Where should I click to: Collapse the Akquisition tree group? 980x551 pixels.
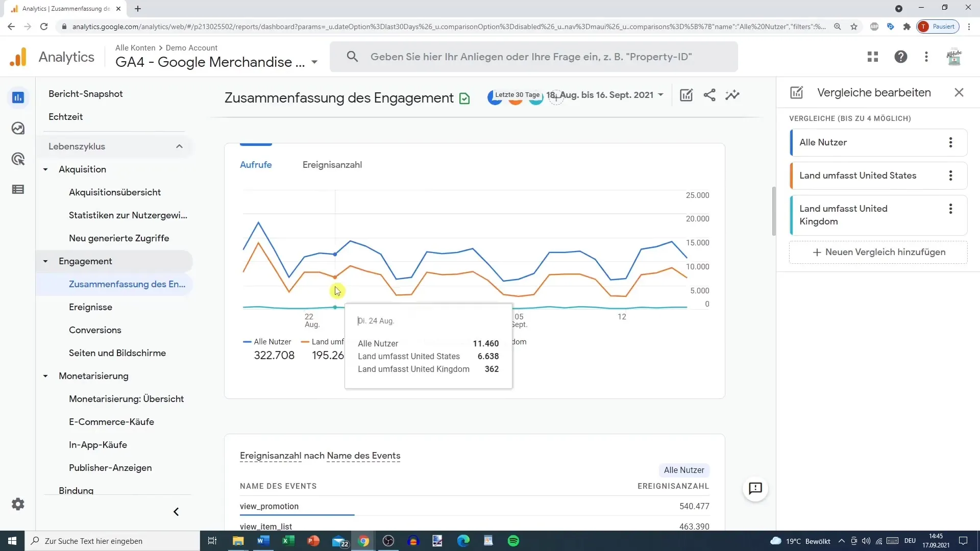click(x=45, y=169)
